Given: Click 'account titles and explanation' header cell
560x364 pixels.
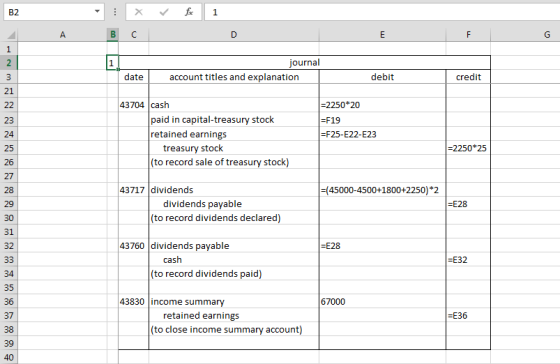Looking at the screenshot, I should [234, 77].
